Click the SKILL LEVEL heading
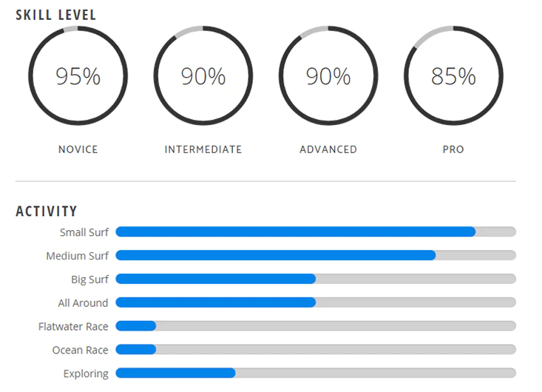542x392 pixels. [55, 15]
